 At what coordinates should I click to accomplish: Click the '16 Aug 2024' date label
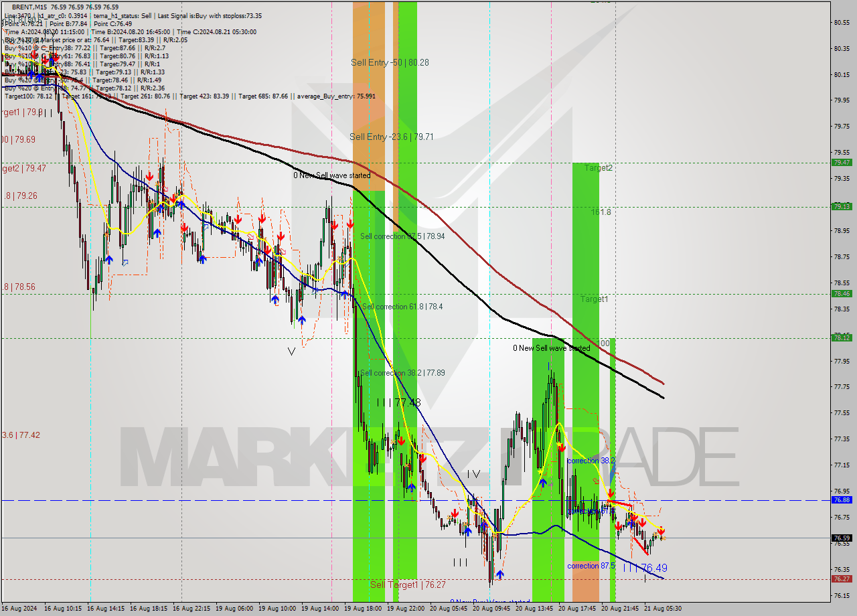[x=20, y=609]
